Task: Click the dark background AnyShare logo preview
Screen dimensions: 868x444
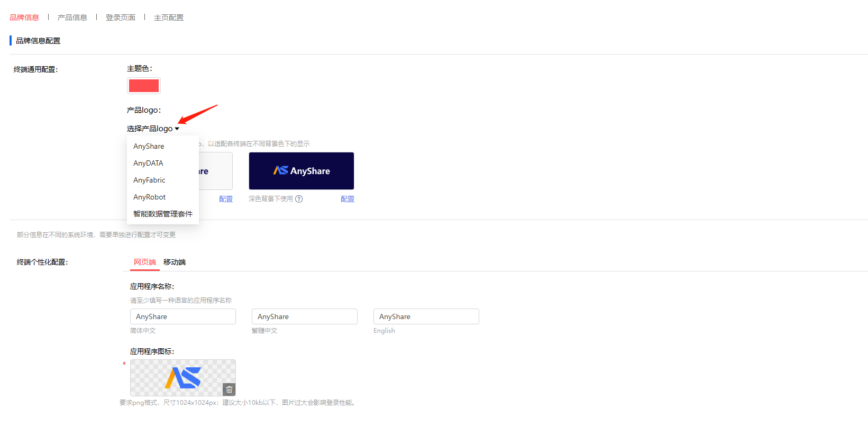Action: point(301,171)
